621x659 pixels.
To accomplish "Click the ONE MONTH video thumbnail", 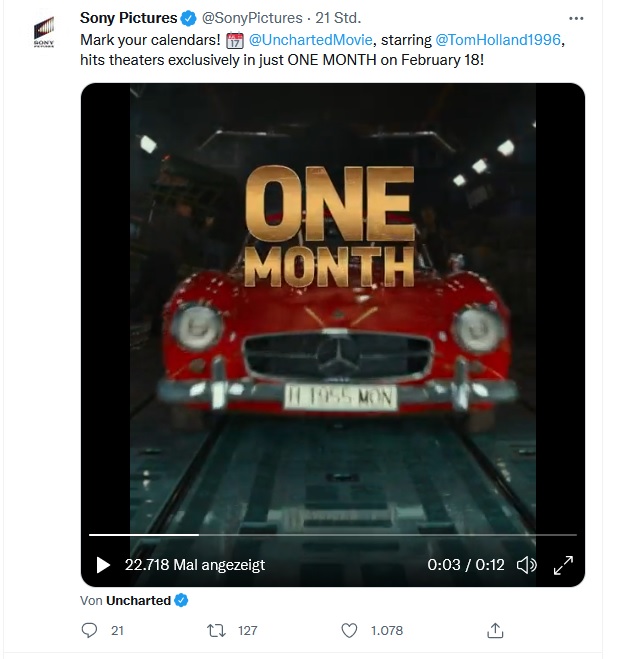I will 332,300.
